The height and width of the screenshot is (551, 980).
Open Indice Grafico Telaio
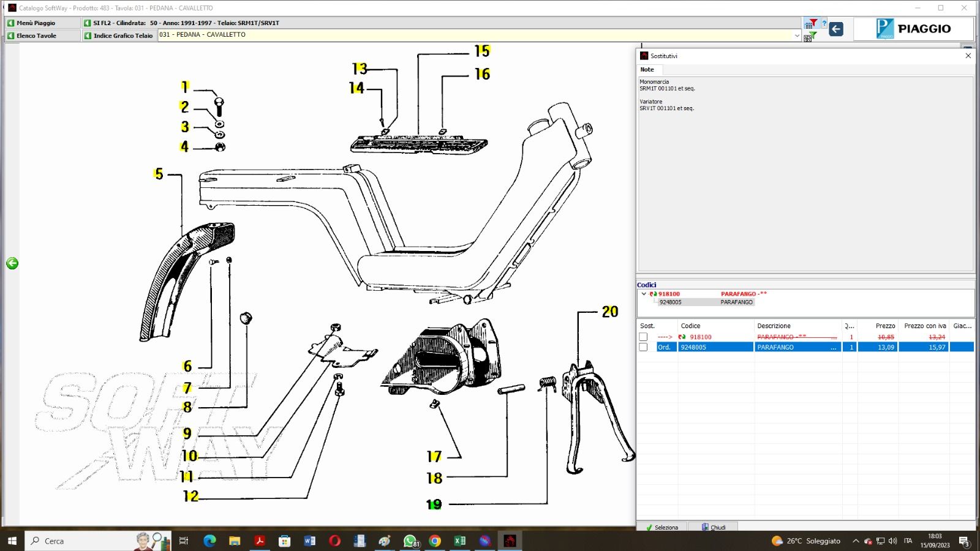pos(123,36)
